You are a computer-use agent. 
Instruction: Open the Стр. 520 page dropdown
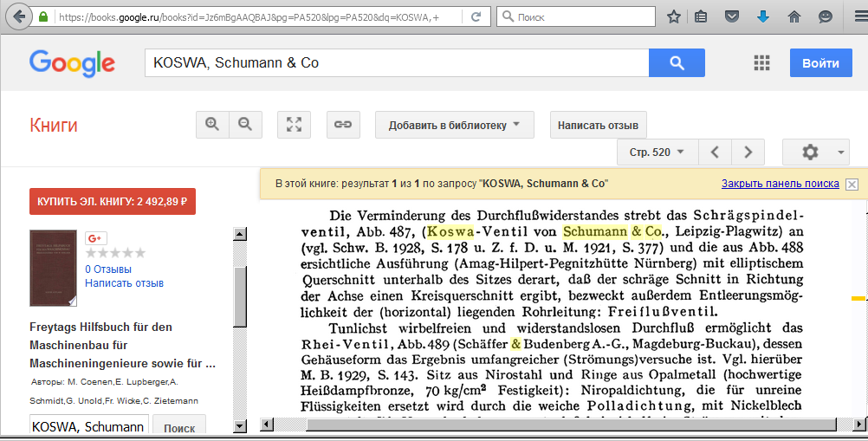point(657,152)
